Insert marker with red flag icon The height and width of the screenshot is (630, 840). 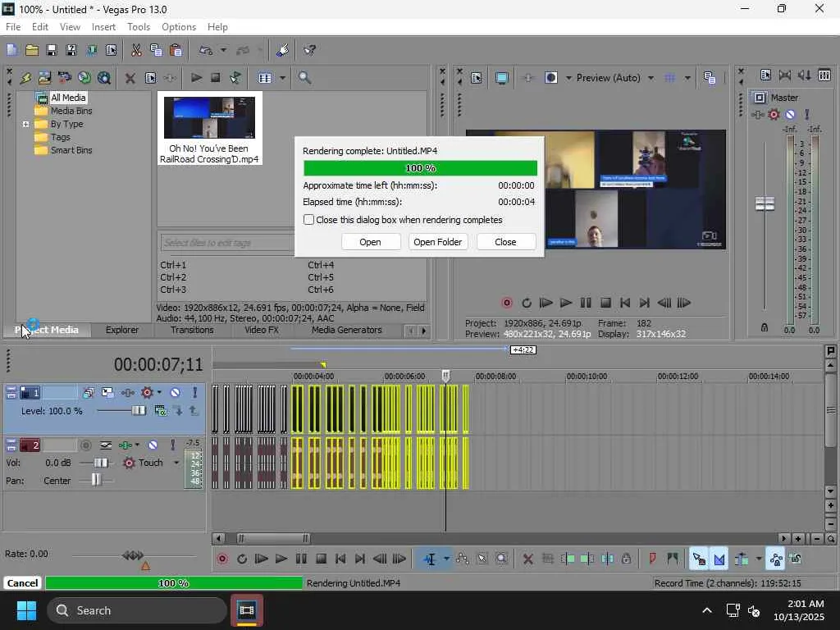(x=652, y=559)
